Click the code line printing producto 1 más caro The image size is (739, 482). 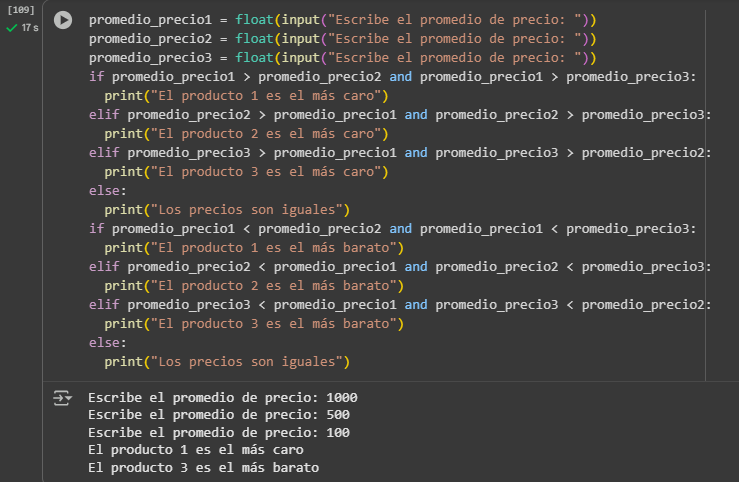[x=245, y=96]
